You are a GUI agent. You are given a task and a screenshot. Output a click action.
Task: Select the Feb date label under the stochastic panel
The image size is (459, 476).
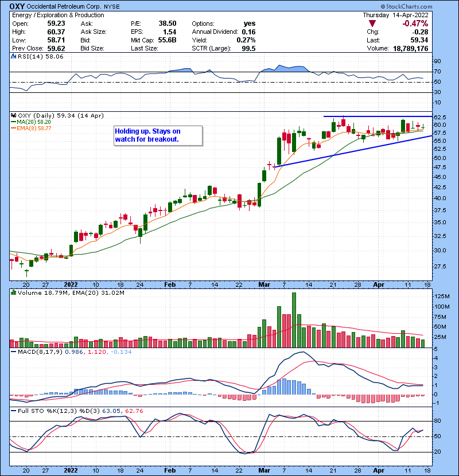coord(170,470)
